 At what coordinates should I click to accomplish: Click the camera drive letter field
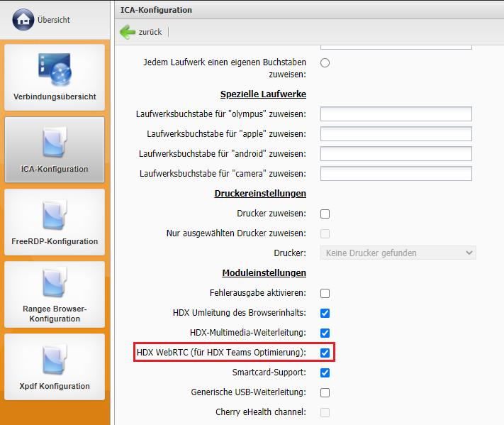(396, 174)
